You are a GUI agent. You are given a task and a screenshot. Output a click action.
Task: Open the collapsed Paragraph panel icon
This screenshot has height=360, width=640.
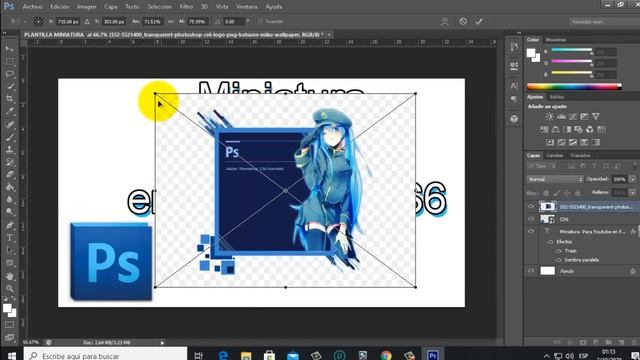click(514, 99)
